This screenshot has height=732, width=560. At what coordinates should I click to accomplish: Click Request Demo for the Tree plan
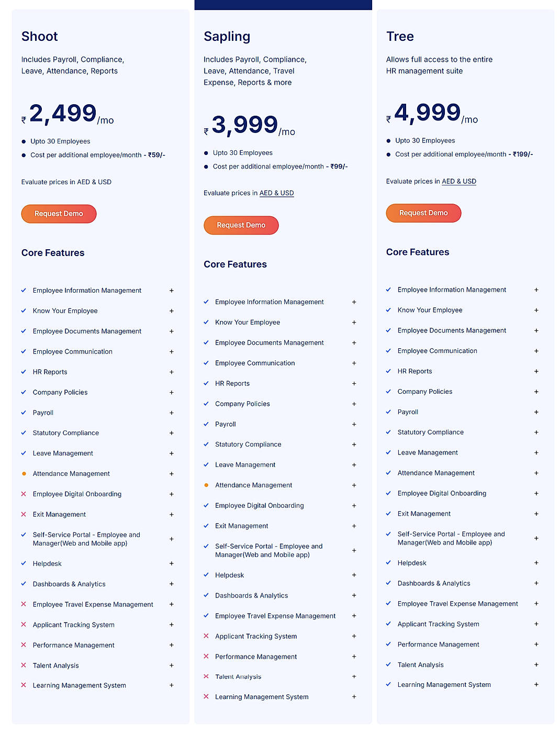[x=423, y=213]
